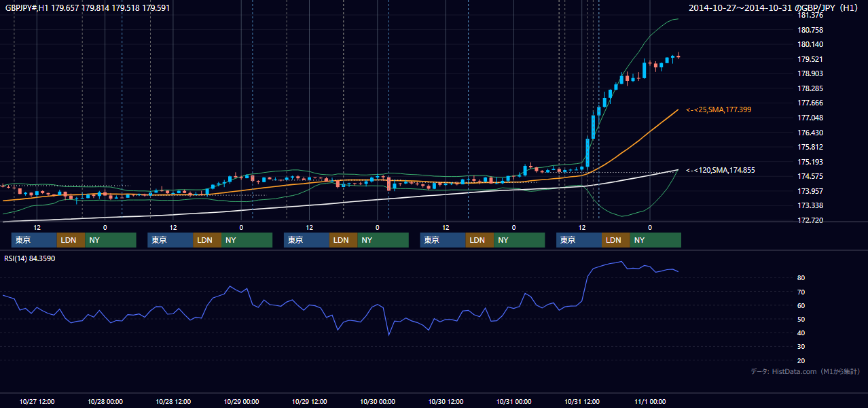Image resolution: width=868 pixels, height=408 pixels.
Task: Click the rightmost LDN session box
Action: click(x=615, y=240)
